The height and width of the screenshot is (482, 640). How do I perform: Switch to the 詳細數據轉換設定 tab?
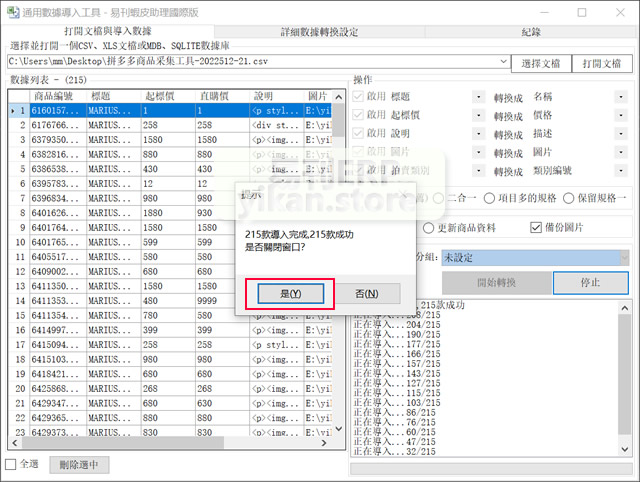[321, 32]
